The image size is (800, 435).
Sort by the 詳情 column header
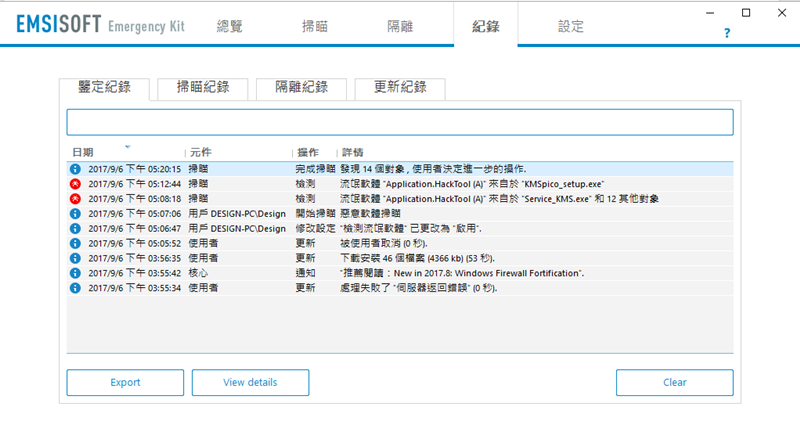(x=353, y=152)
